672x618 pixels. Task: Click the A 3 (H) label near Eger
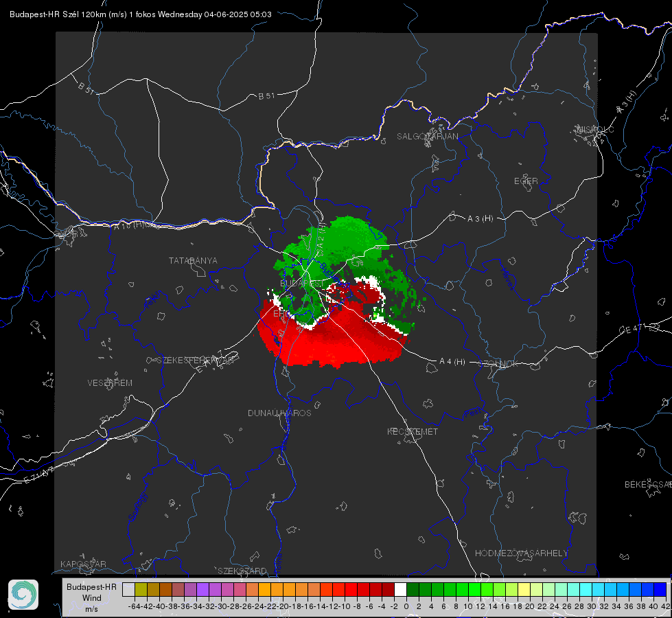point(480,219)
